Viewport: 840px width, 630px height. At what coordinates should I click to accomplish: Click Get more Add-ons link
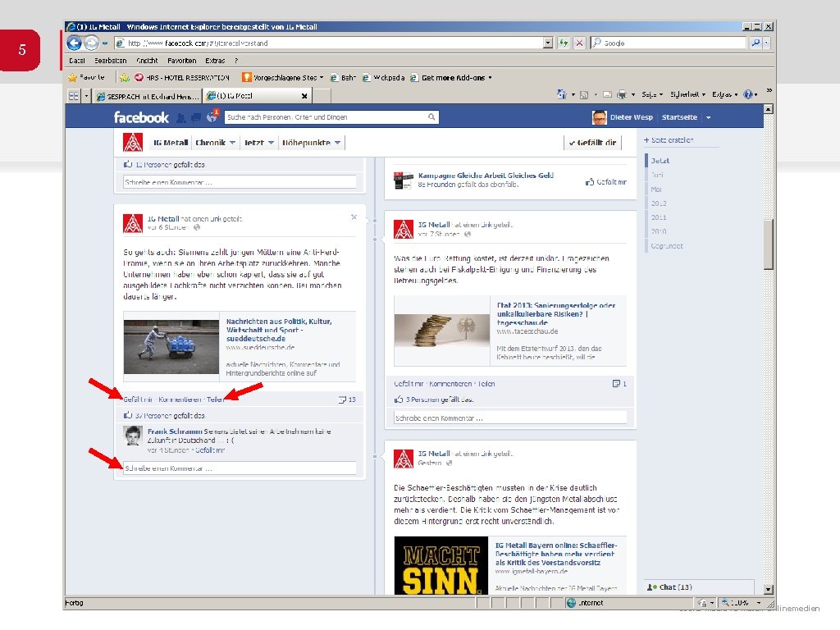451,78
